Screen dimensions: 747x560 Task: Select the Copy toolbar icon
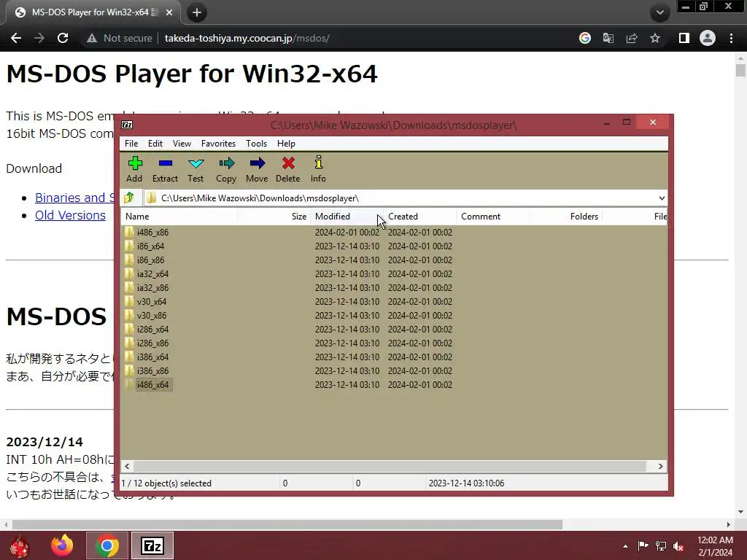[x=226, y=163]
